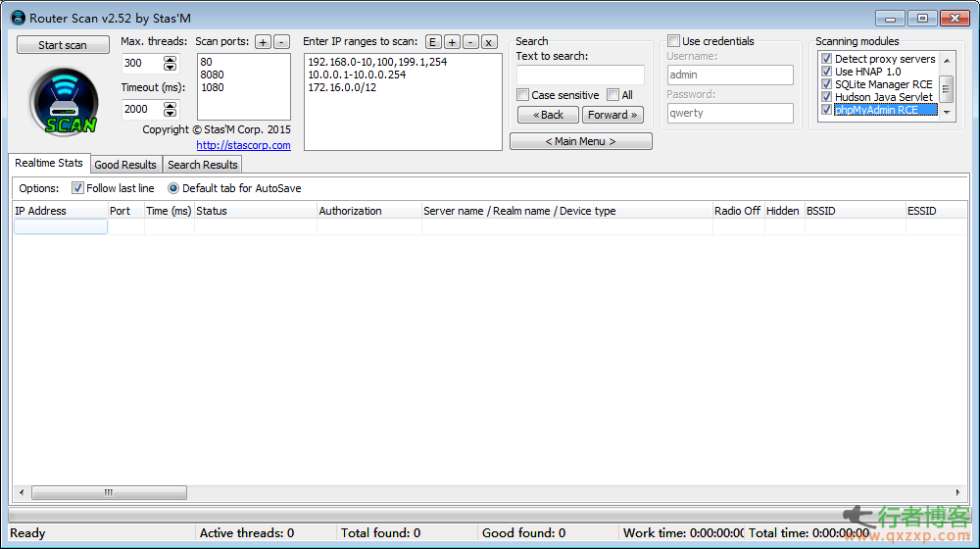Sort by Status column header
Screen dimensions: 980x549
pos(255,211)
